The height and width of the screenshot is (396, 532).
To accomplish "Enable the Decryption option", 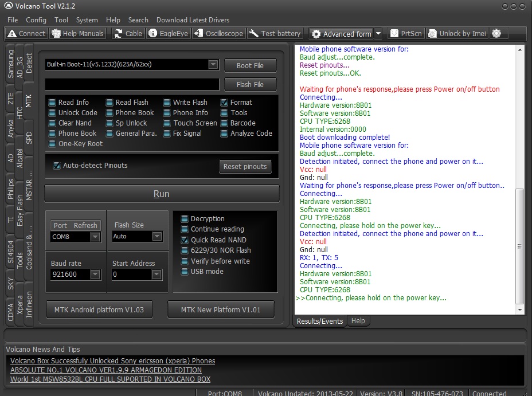I will 185,219.
